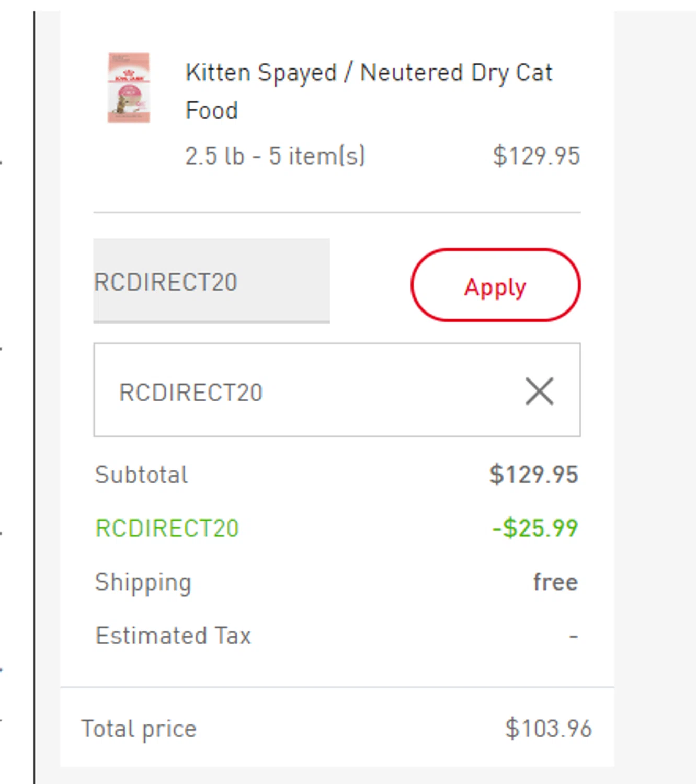Click the bold subtotal amount $129.95
The width and height of the screenshot is (696, 784).
tap(534, 475)
